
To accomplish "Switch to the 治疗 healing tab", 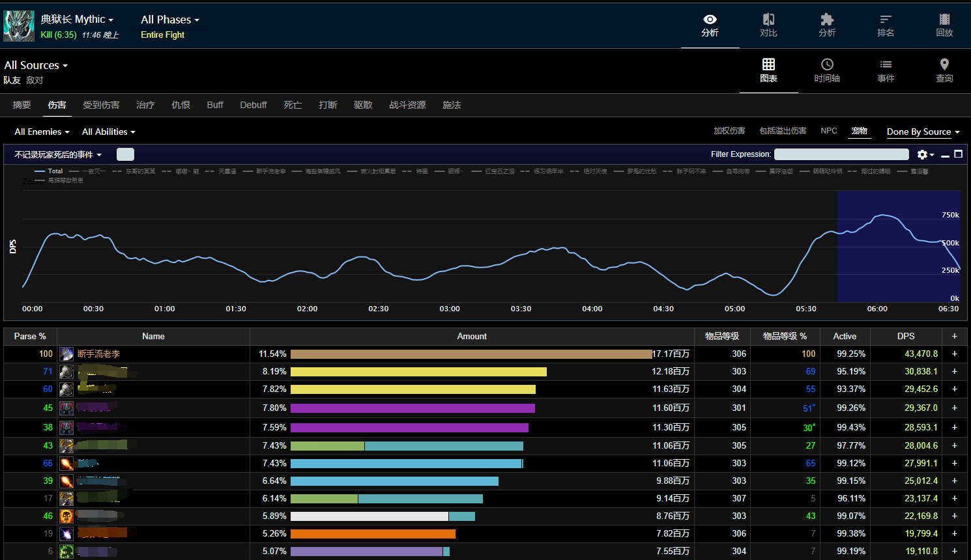I will (x=145, y=105).
